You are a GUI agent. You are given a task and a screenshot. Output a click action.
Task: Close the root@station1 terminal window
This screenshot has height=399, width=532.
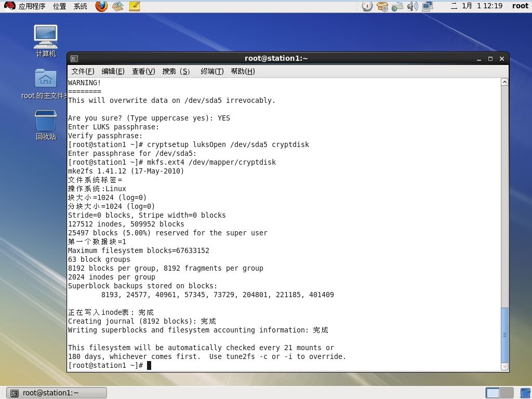point(502,59)
